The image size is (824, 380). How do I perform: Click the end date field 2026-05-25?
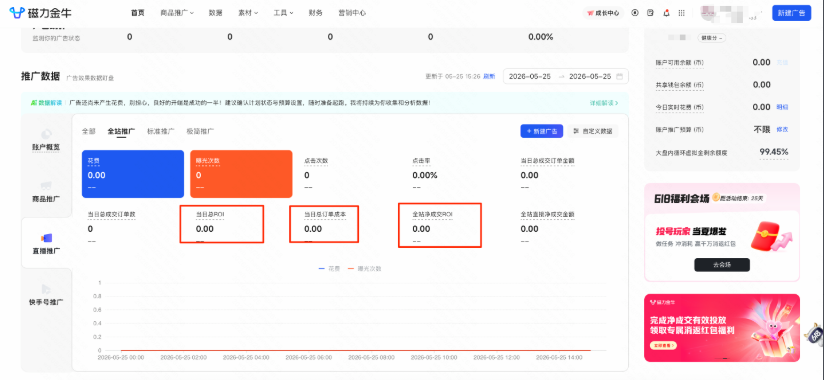pos(590,76)
